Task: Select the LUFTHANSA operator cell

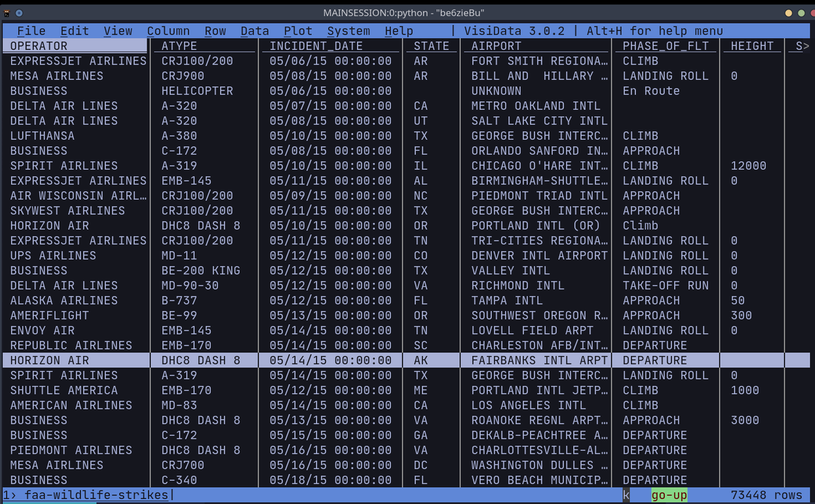Action: point(42,135)
